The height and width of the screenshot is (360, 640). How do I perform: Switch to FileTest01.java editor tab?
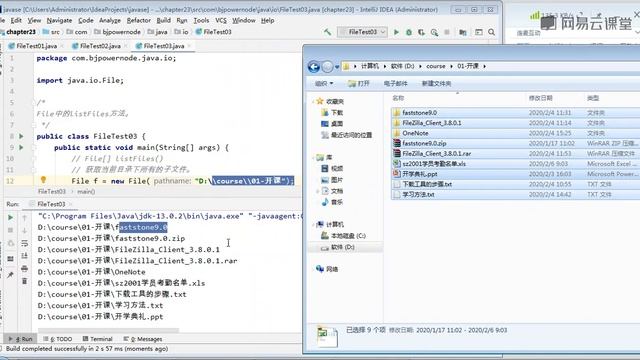pos(36,46)
